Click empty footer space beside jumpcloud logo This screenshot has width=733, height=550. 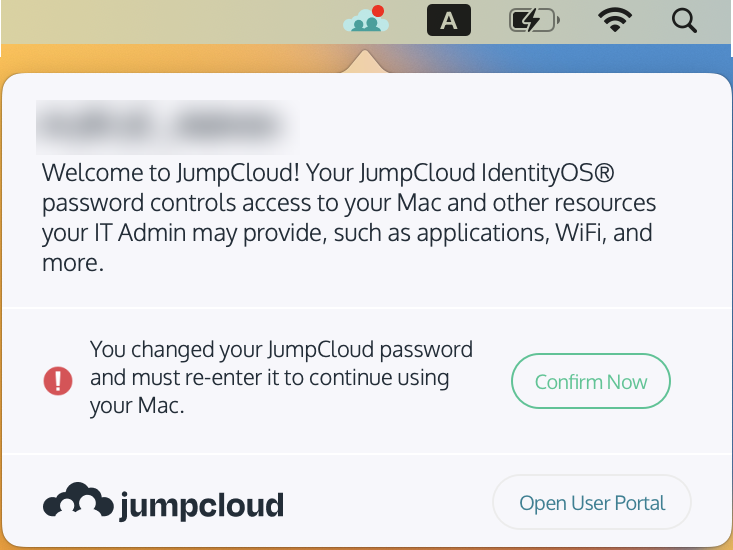pyautogui.click(x=390, y=504)
